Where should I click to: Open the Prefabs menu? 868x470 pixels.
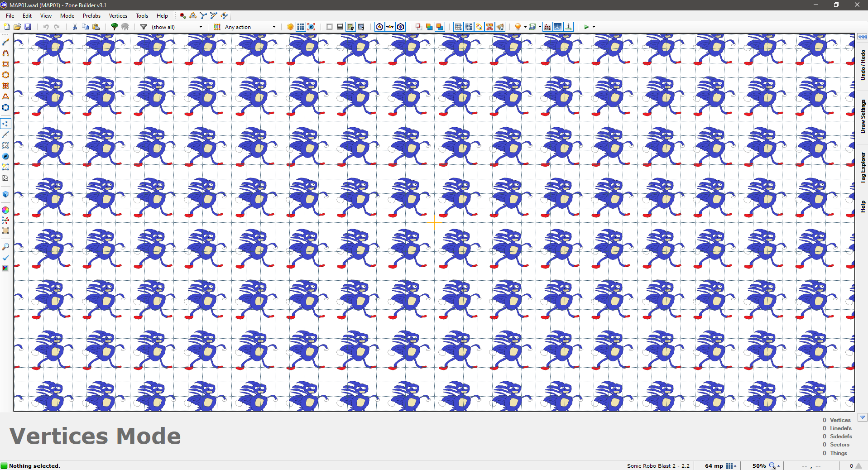coord(91,15)
